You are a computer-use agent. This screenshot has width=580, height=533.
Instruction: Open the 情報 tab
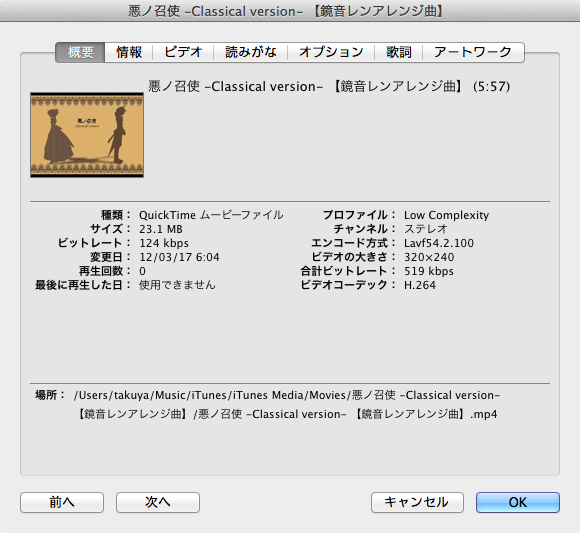pyautogui.click(x=129, y=52)
